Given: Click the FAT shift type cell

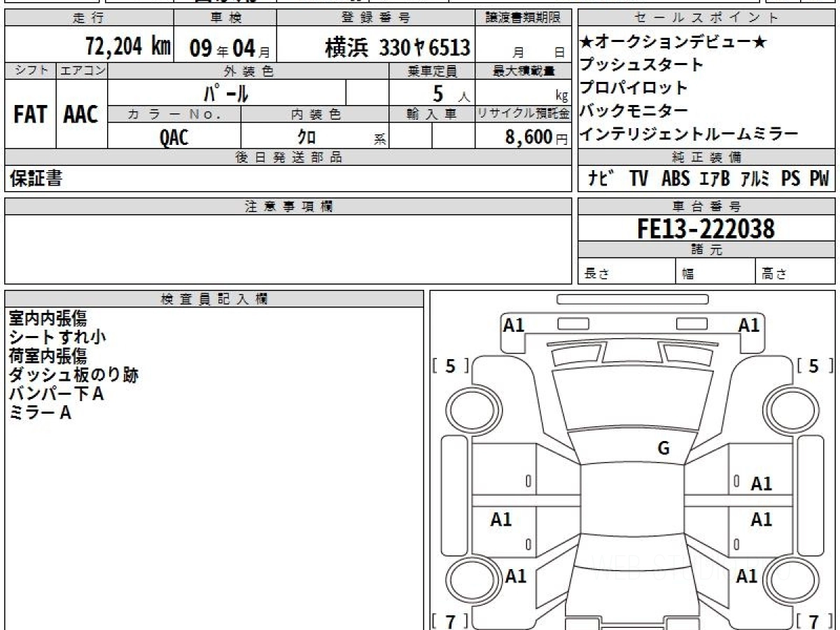Looking at the screenshot, I should pyautogui.click(x=30, y=115).
